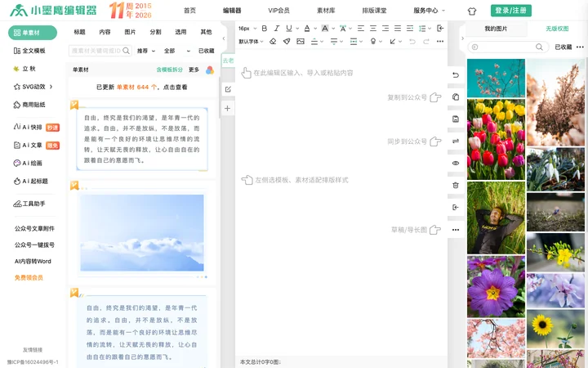Click preview eye icon in side toolbar
588x368 pixels.
(456, 163)
